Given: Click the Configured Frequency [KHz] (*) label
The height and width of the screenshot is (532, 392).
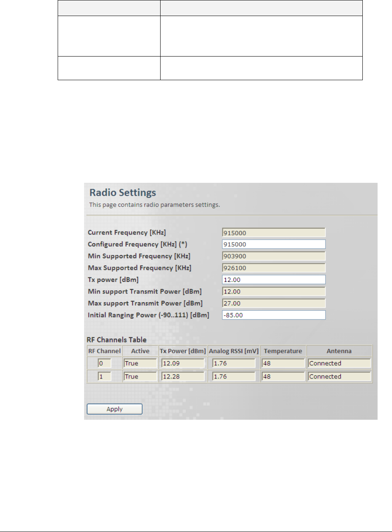Looking at the screenshot, I should point(138,244).
